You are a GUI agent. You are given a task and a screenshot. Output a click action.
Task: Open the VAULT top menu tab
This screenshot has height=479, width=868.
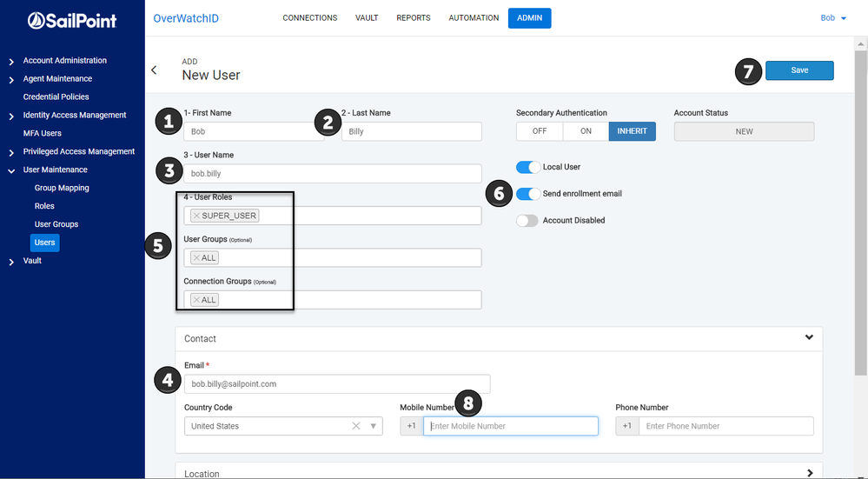(x=367, y=18)
